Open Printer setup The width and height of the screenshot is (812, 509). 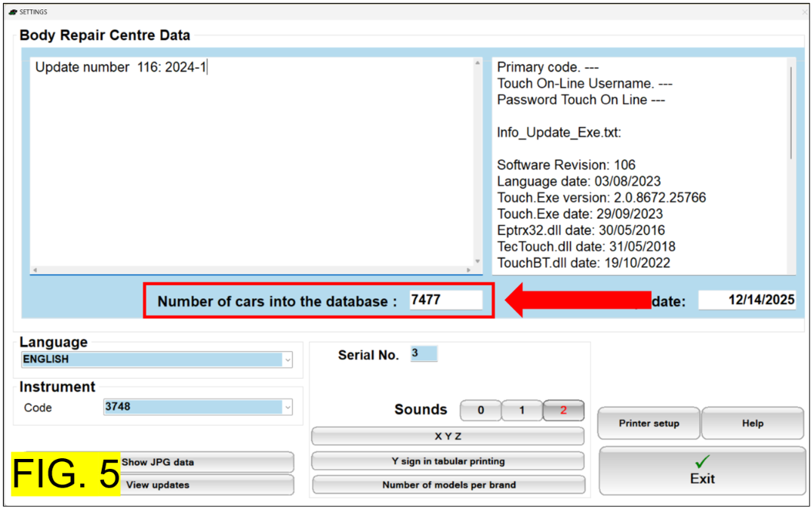tap(649, 423)
